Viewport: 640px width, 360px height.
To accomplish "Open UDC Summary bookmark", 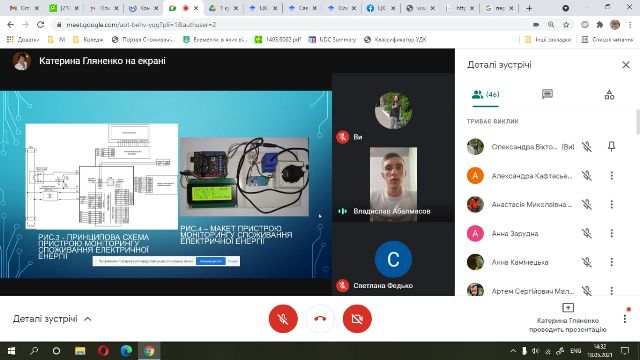I will pos(332,40).
